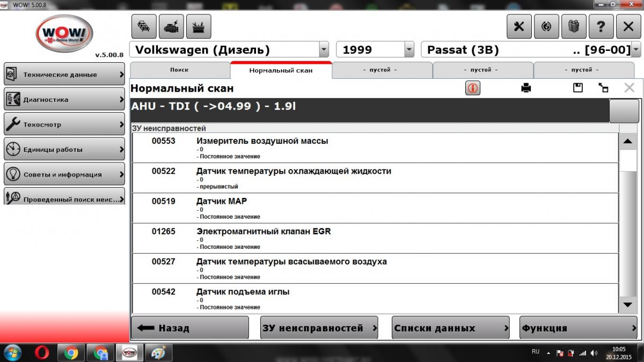Click scroll up arrow of fault list

(628, 142)
